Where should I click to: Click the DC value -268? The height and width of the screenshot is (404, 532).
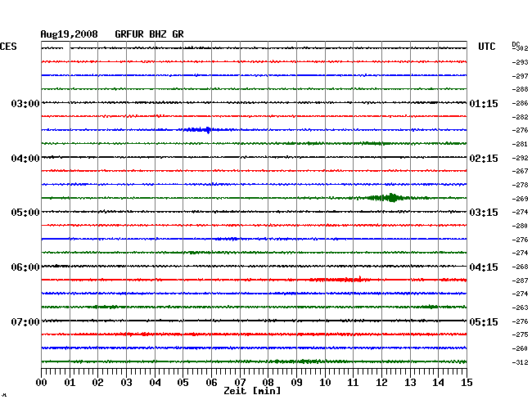pyautogui.click(x=520, y=267)
